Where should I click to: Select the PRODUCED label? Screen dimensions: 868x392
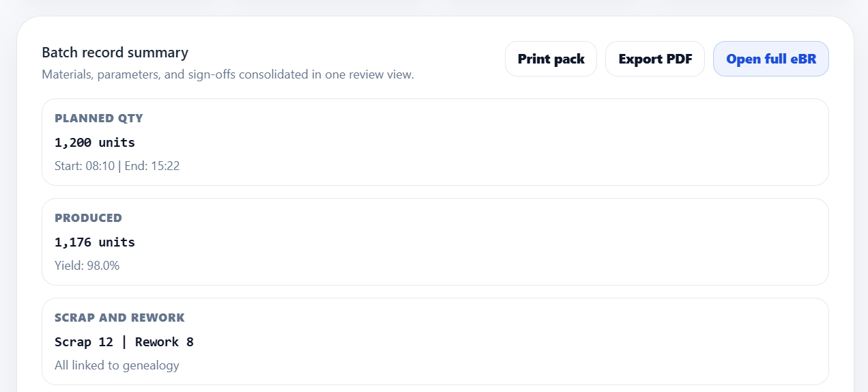88,218
